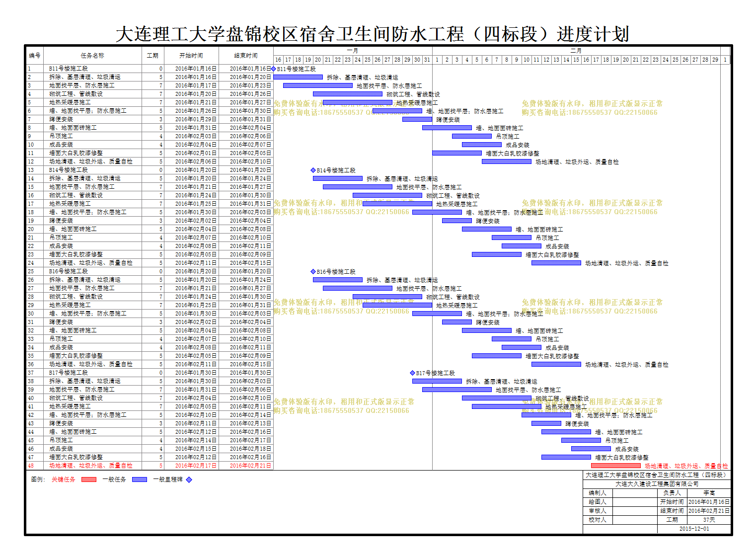
Task: Click the chart title 大连理工大学盘锦校区宿舍卫生间防水工程
Action: 373,34
